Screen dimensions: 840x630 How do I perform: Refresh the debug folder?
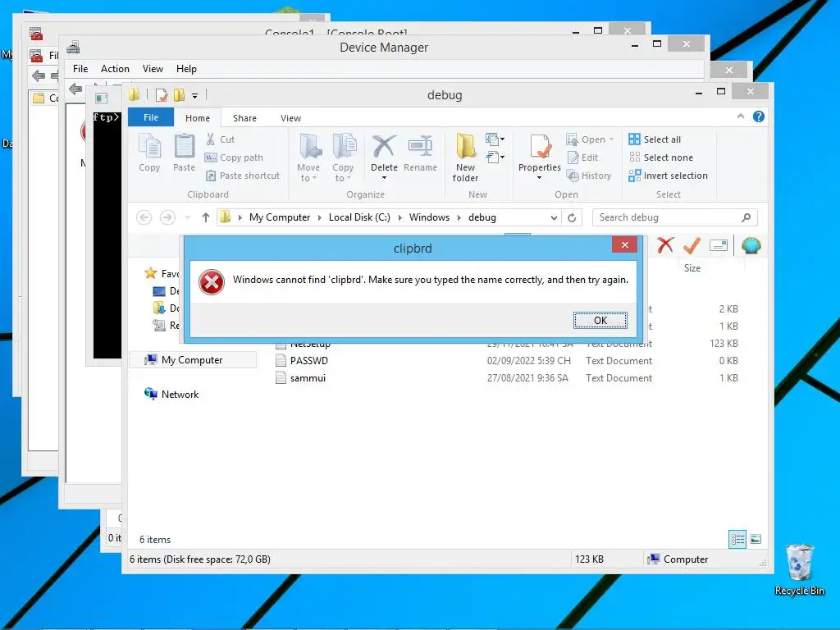pos(572,217)
